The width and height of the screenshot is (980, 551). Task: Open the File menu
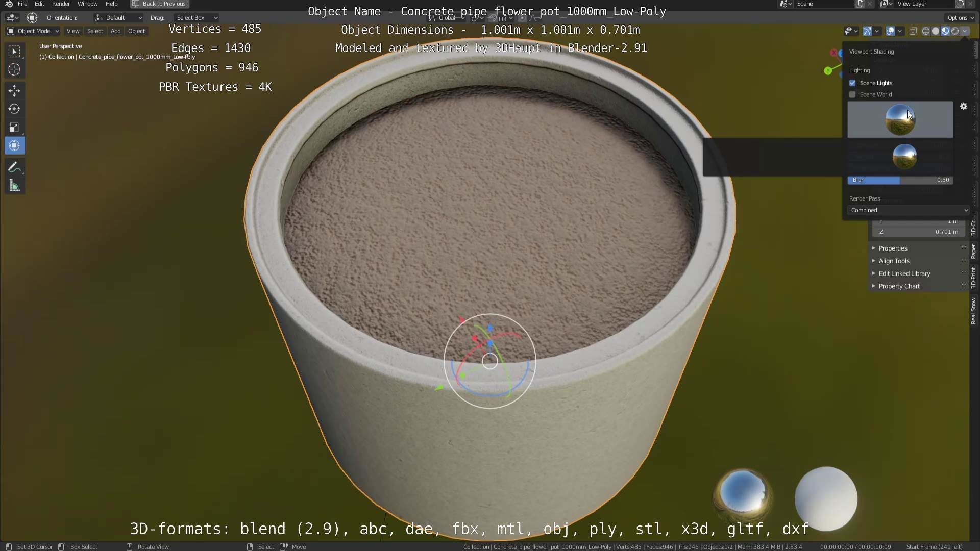(x=22, y=4)
